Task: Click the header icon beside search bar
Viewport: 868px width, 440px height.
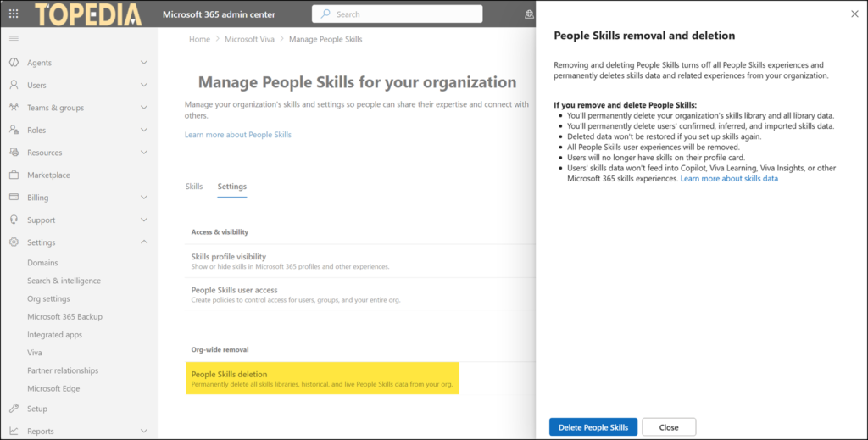Action: point(529,14)
